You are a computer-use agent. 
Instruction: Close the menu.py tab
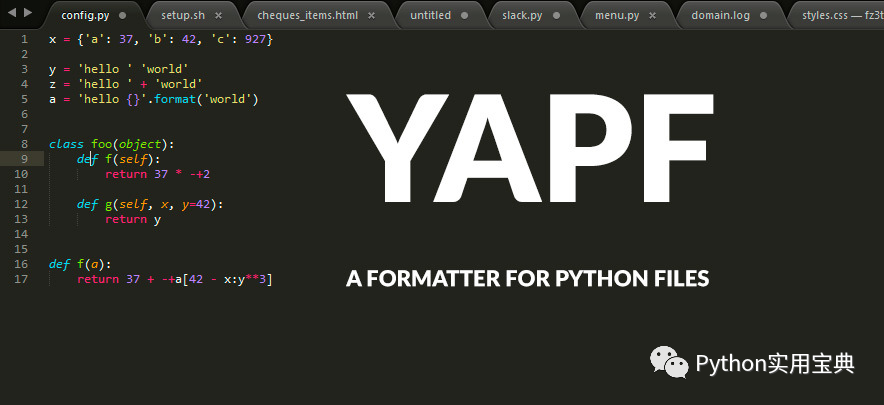[x=653, y=15]
